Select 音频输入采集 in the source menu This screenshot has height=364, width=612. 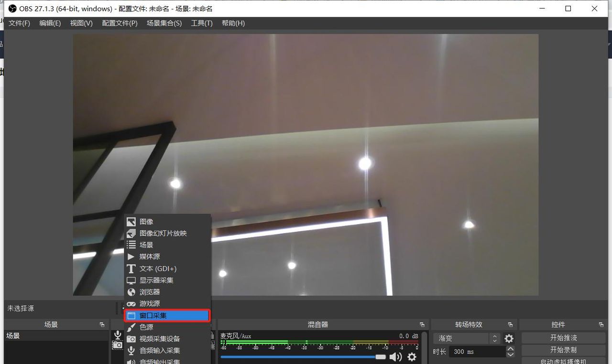pos(167,351)
